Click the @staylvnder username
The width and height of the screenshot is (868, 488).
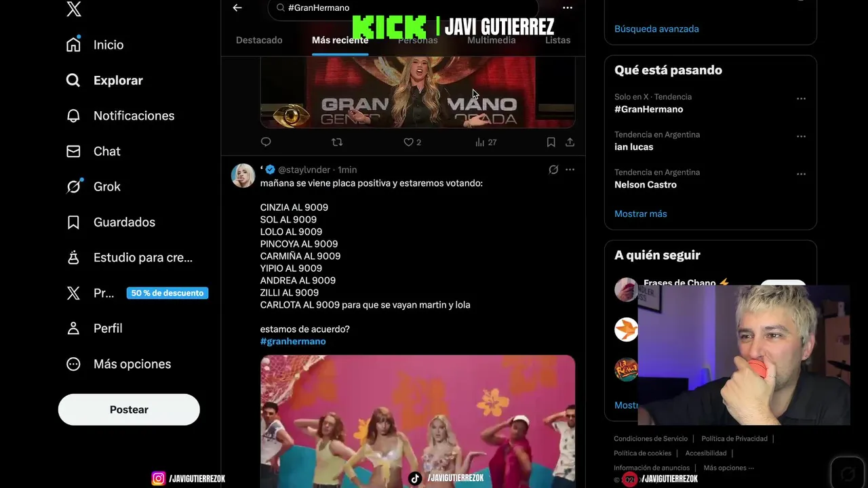(x=304, y=169)
